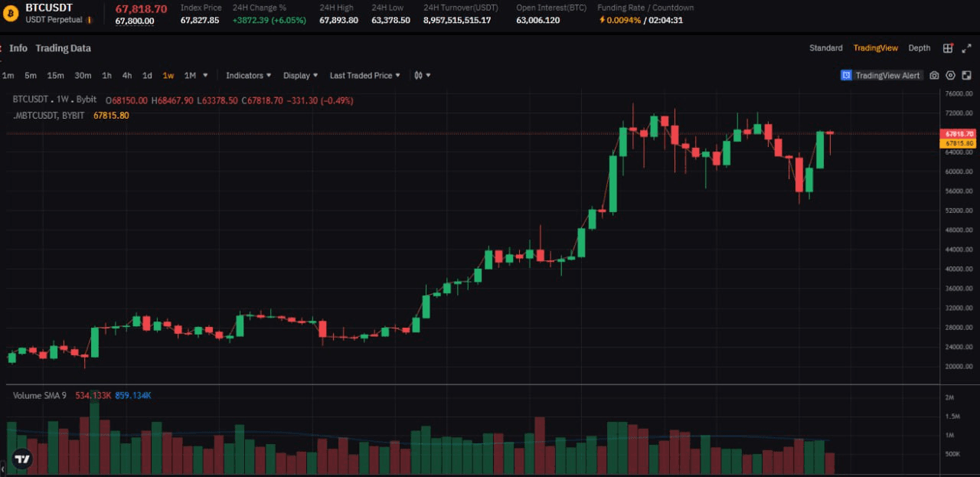Viewport: 980px width, 477px height.
Task: Select the 1m timeframe
Action: pos(8,76)
